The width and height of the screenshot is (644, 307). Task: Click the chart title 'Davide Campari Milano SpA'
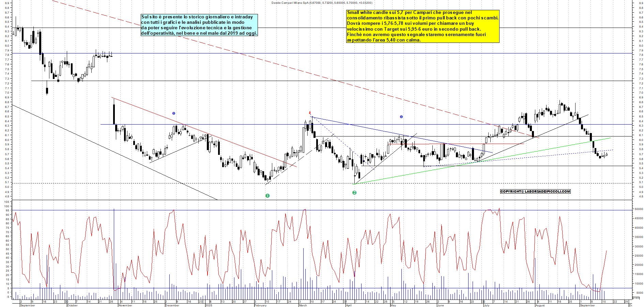pos(290,3)
